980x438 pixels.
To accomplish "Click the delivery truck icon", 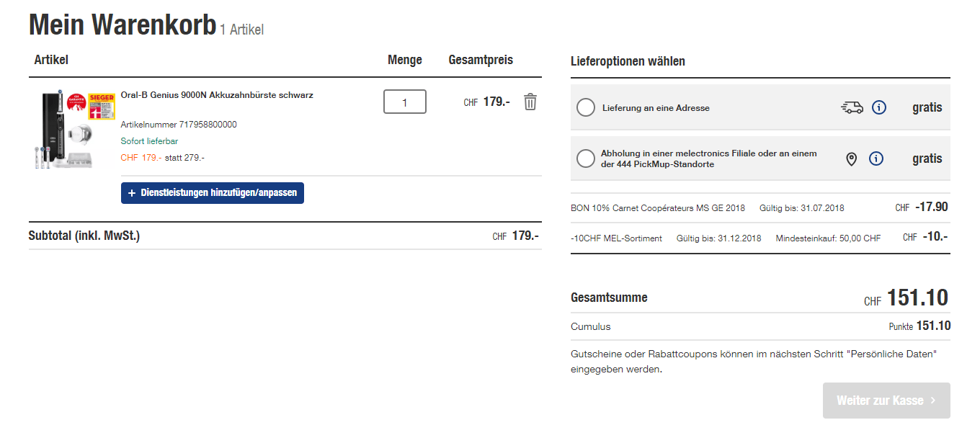I will [852, 107].
